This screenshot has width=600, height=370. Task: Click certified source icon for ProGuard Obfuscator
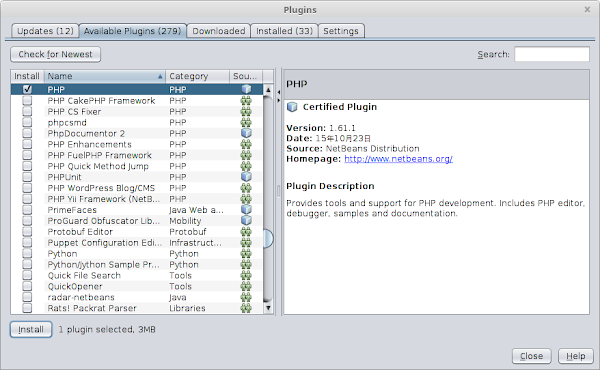(246, 220)
